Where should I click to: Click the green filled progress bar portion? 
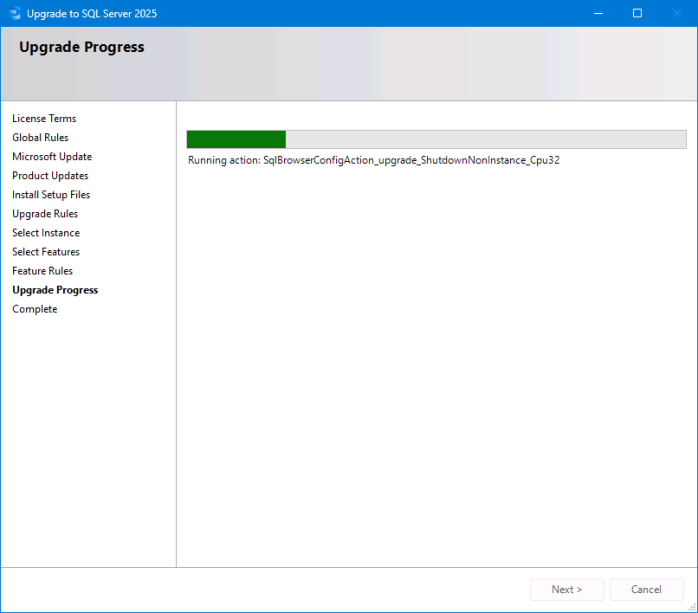(x=236, y=139)
